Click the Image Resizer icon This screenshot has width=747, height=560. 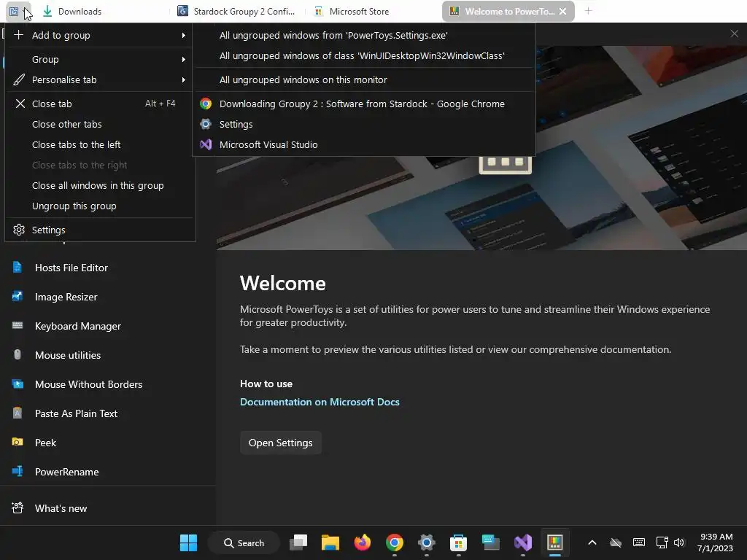click(18, 297)
